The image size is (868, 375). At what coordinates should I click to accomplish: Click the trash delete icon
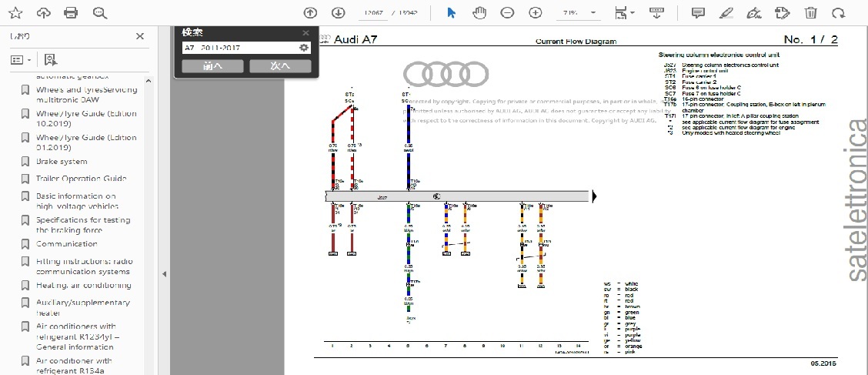point(810,13)
